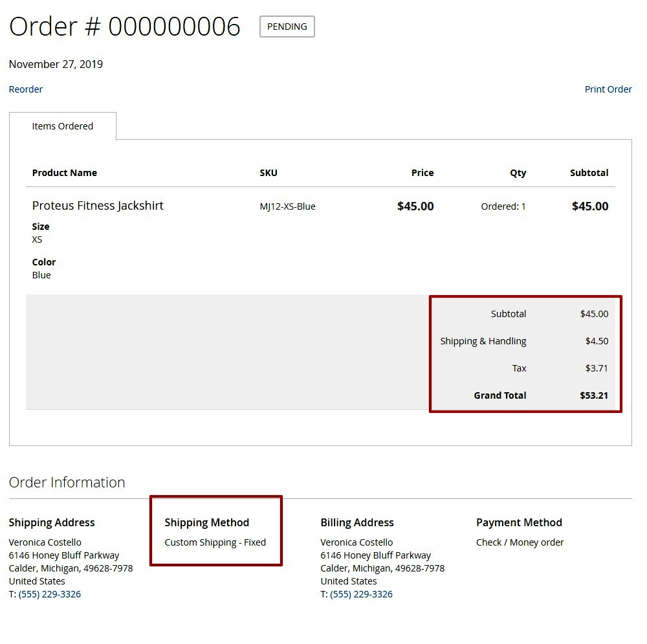Screen dimensions: 647x644
Task: Call the shipping address phone (555) 229-3326
Action: coord(50,594)
